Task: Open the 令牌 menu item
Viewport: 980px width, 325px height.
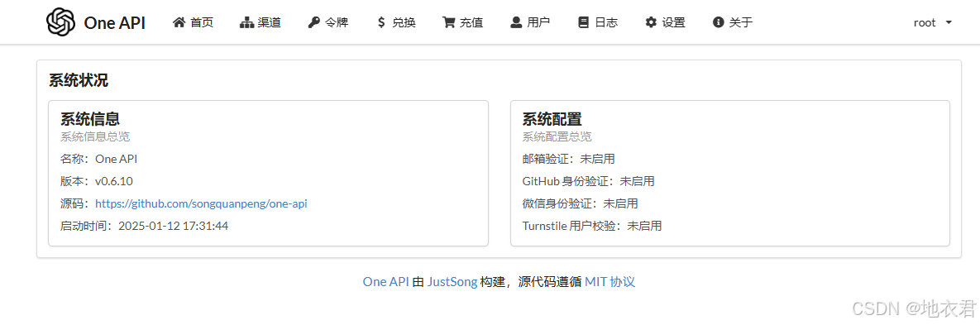Action: pyautogui.click(x=328, y=22)
